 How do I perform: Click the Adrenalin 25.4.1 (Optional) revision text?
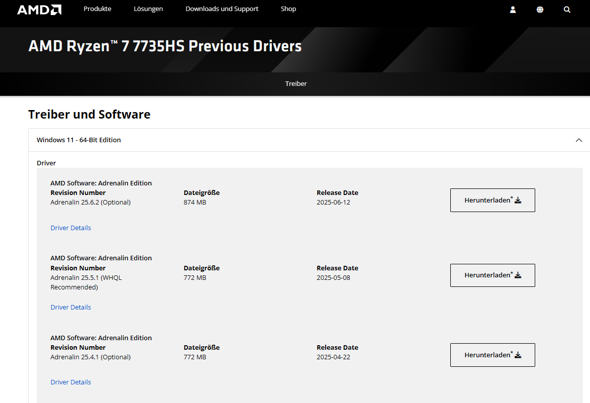click(x=91, y=357)
